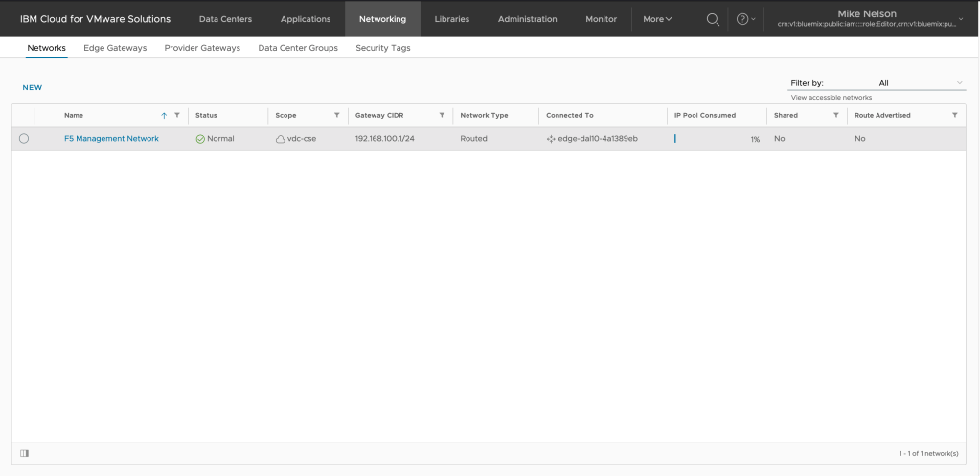This screenshot has height=476, width=980.
Task: Open the Shared column filter
Action: tap(835, 115)
